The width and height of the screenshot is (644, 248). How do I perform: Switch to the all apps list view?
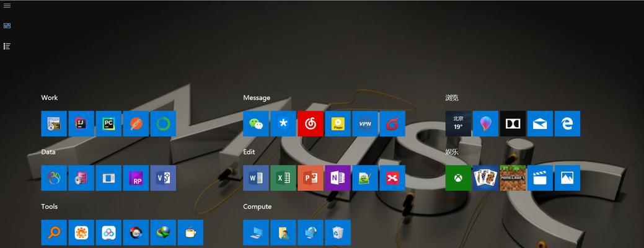coord(7,46)
